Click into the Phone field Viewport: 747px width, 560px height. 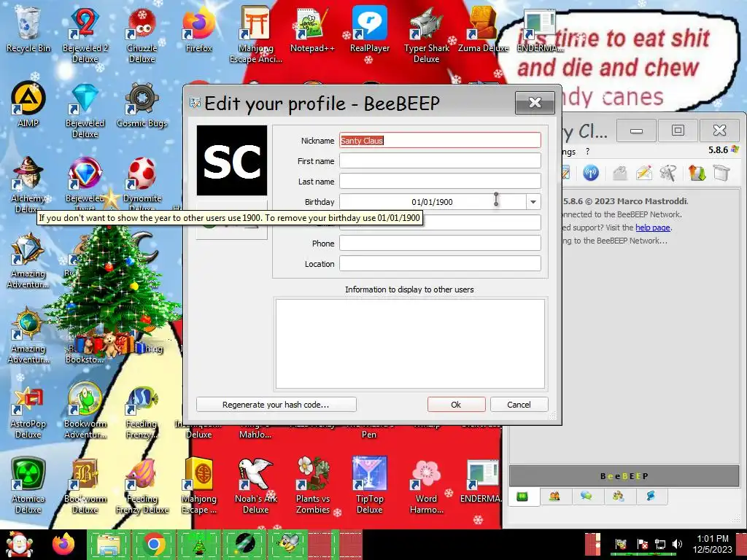point(440,244)
